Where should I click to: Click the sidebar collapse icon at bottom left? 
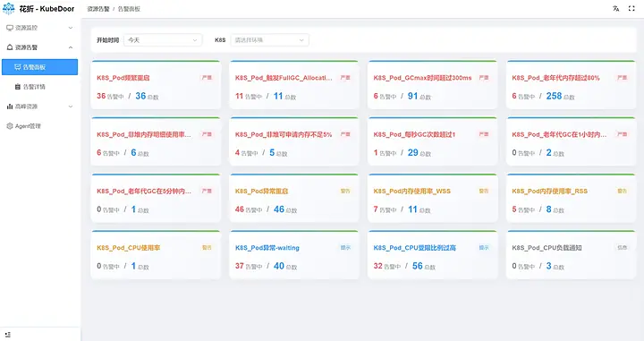click(8, 335)
